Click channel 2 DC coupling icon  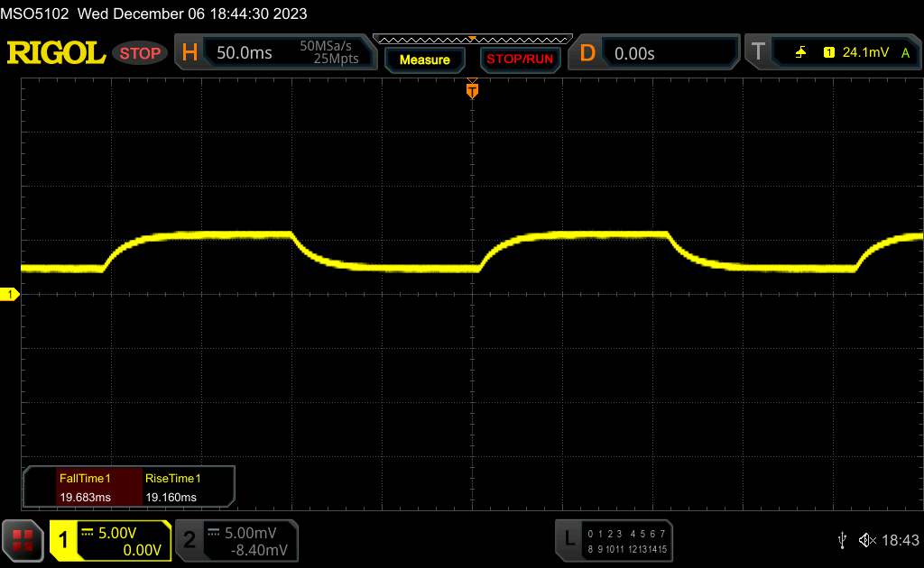pyautogui.click(x=214, y=532)
